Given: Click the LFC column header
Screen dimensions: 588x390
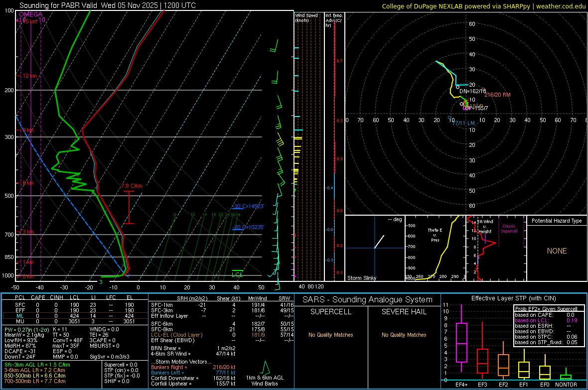Looking at the screenshot, I should (x=111, y=297).
